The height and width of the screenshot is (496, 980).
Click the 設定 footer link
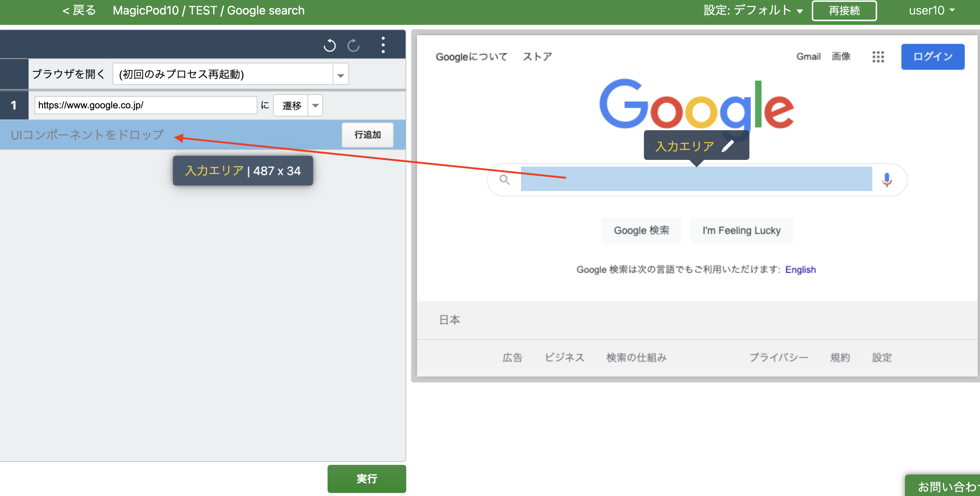point(882,358)
